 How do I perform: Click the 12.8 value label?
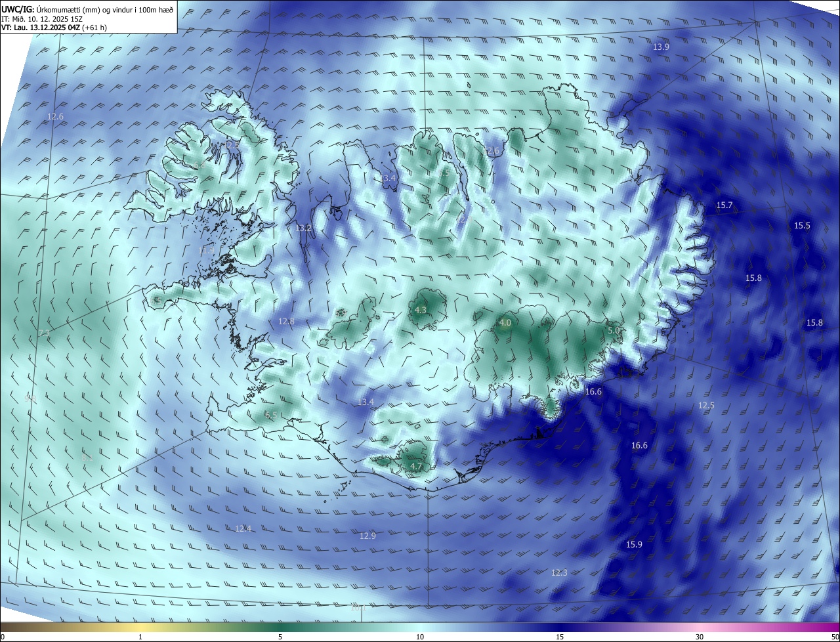(x=286, y=322)
